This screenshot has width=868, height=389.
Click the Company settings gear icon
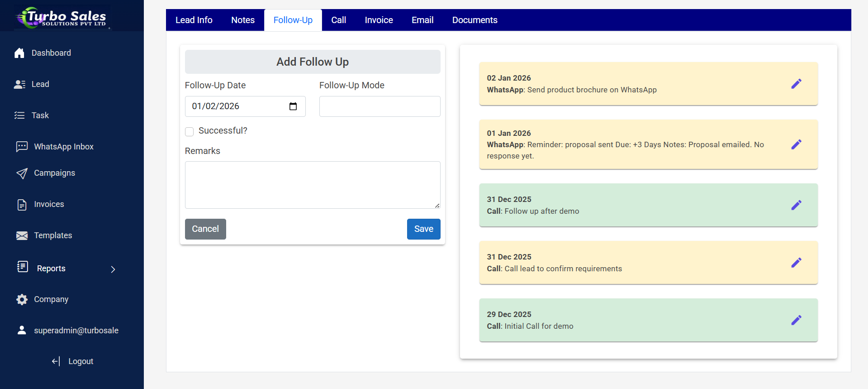click(22, 299)
